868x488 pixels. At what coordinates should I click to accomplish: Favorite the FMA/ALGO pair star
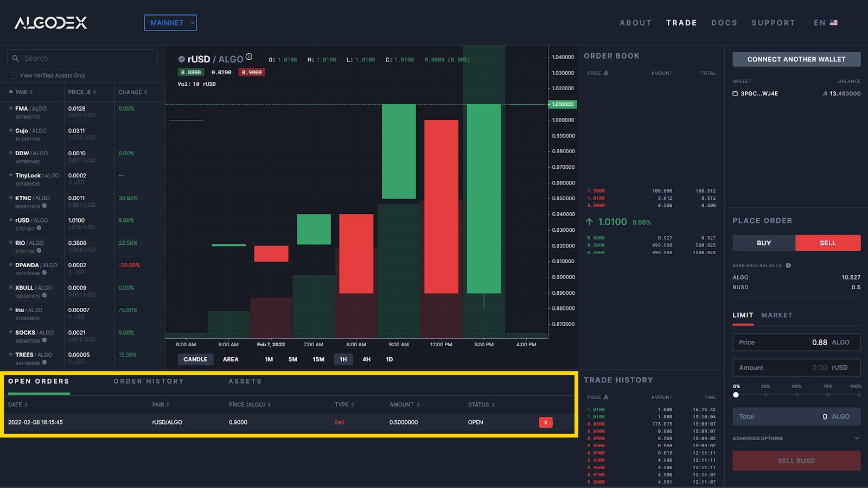pos(11,108)
